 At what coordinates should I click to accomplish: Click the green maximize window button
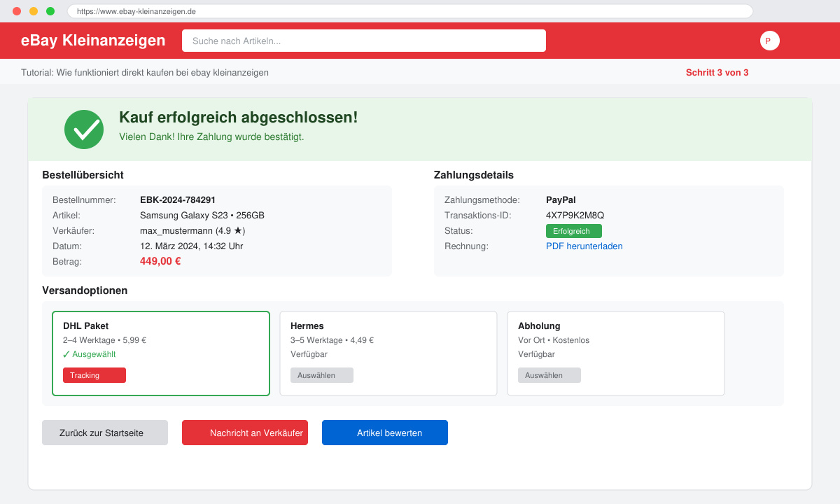click(x=50, y=11)
